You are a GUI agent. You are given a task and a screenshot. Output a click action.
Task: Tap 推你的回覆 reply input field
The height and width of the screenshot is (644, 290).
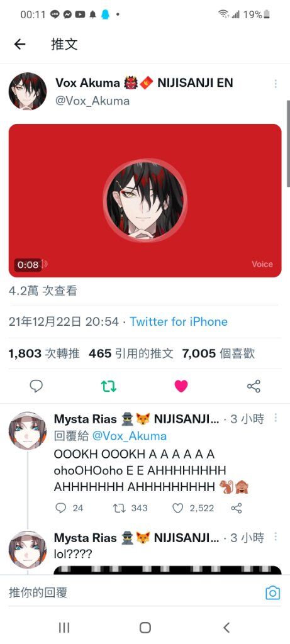click(x=135, y=592)
